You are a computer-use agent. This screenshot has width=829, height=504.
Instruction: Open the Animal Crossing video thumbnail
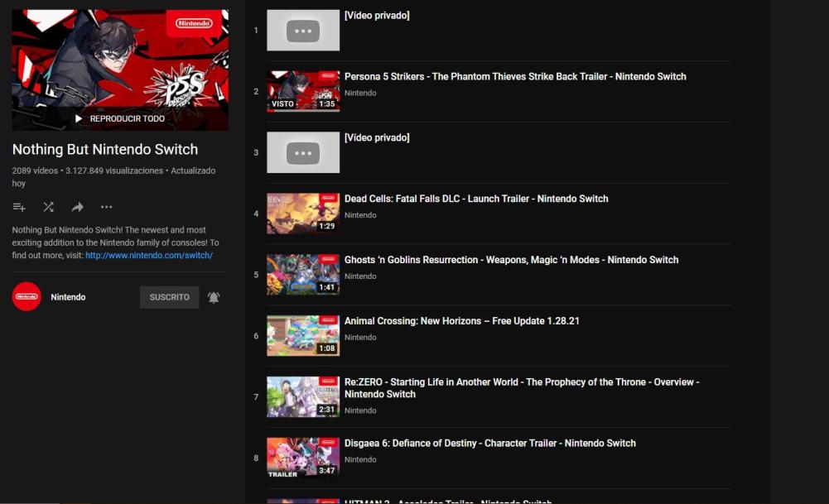tap(303, 336)
